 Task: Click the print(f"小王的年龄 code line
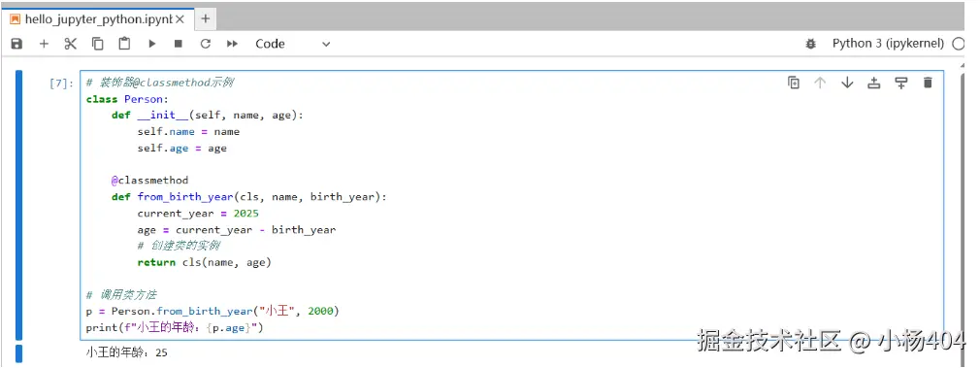pyautogui.click(x=175, y=327)
